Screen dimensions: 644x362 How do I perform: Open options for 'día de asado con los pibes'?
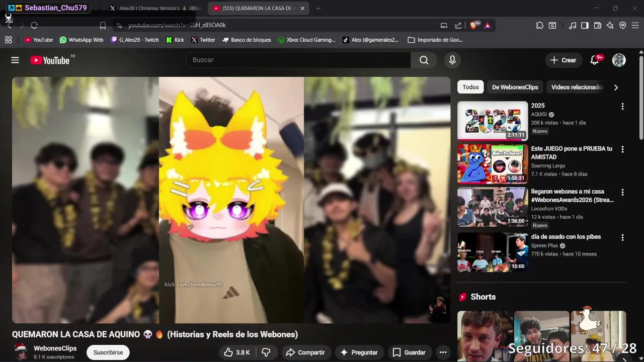tap(622, 237)
